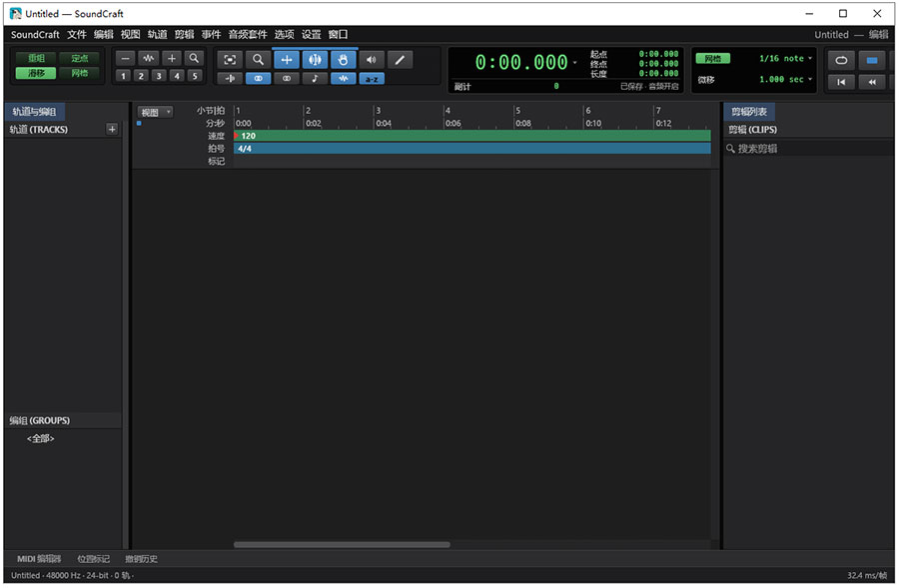
Task: Click the horizontal timeline scrollbar
Action: pyautogui.click(x=342, y=544)
